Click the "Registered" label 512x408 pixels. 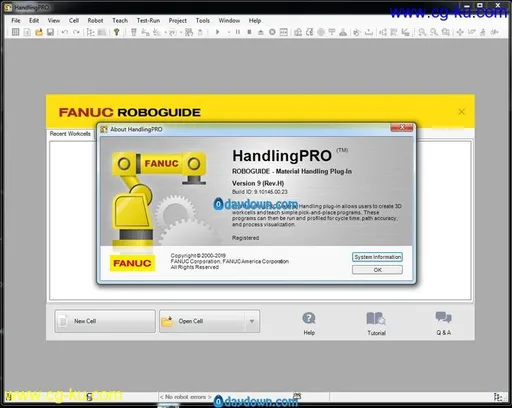tap(245, 238)
